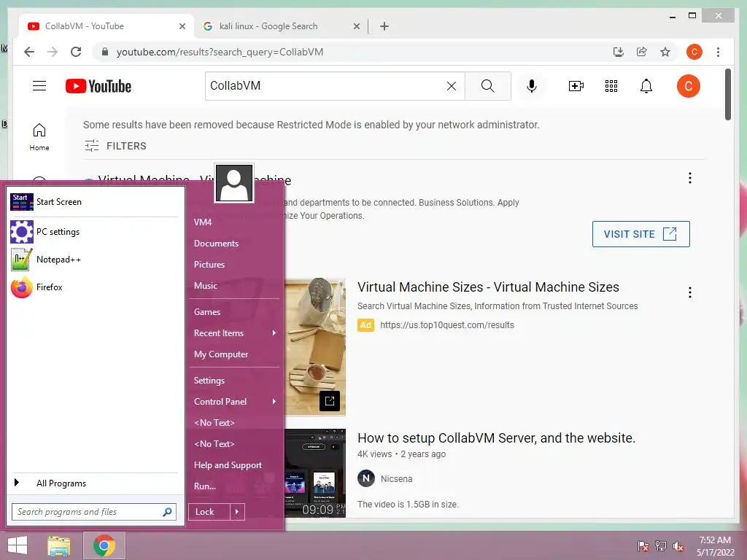The height and width of the screenshot is (560, 747).
Task: Open Virtual Machine Sizes result title
Action: [488, 287]
